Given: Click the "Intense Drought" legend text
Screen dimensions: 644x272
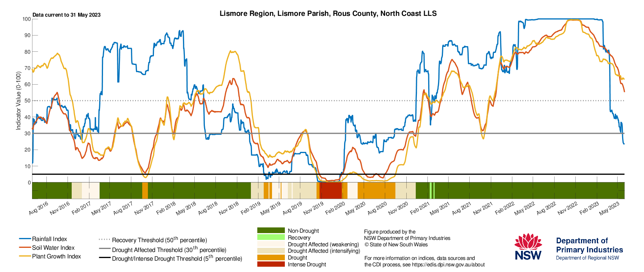Looking at the screenshot, I should [x=307, y=264].
